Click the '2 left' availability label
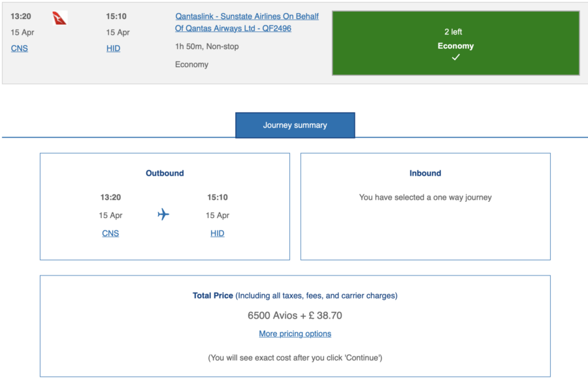This screenshot has height=378, width=588. [453, 31]
